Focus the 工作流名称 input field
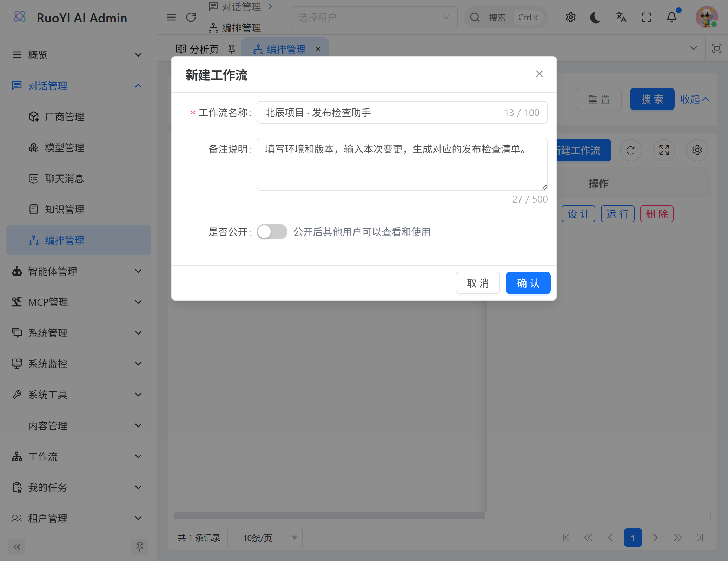The height and width of the screenshot is (561, 728). (402, 112)
